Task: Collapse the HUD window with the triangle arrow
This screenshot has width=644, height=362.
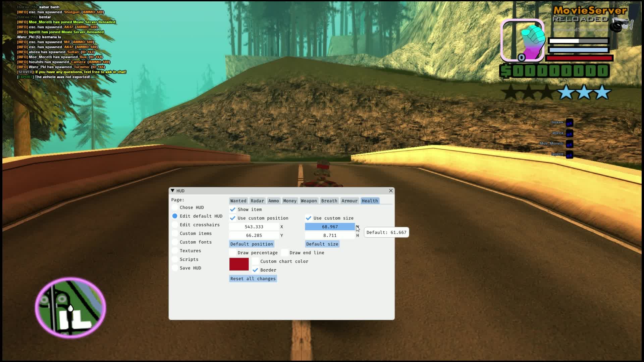Action: pyautogui.click(x=172, y=191)
